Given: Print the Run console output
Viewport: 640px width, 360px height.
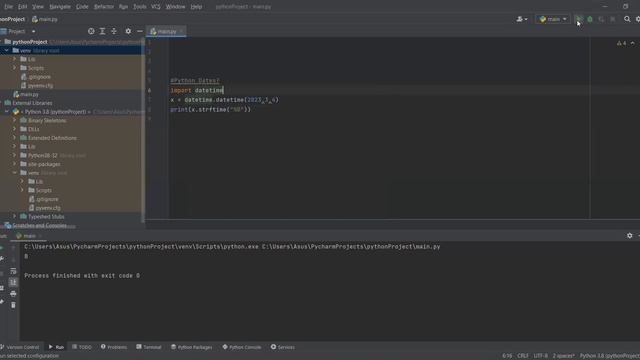Looking at the screenshot, I should tap(13, 293).
